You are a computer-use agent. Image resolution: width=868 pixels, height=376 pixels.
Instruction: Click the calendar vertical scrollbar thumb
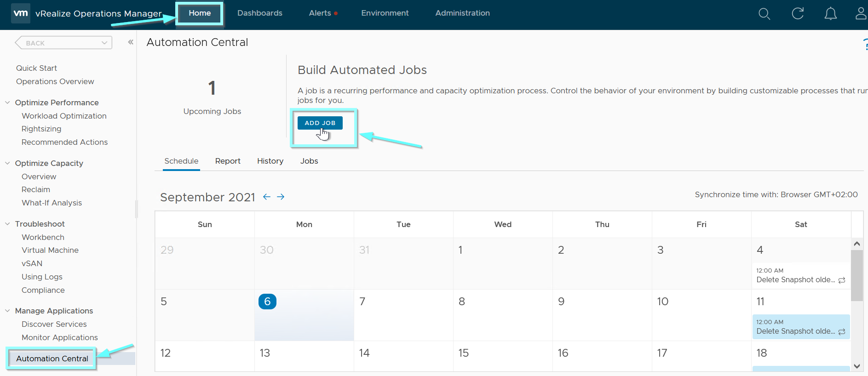click(857, 275)
